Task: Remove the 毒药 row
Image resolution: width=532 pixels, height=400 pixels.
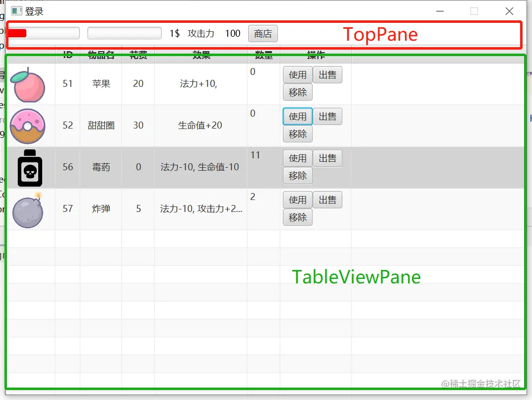Action: pos(298,175)
